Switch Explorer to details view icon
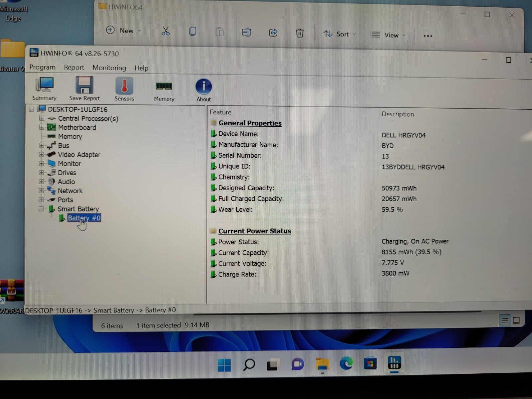 [505, 321]
